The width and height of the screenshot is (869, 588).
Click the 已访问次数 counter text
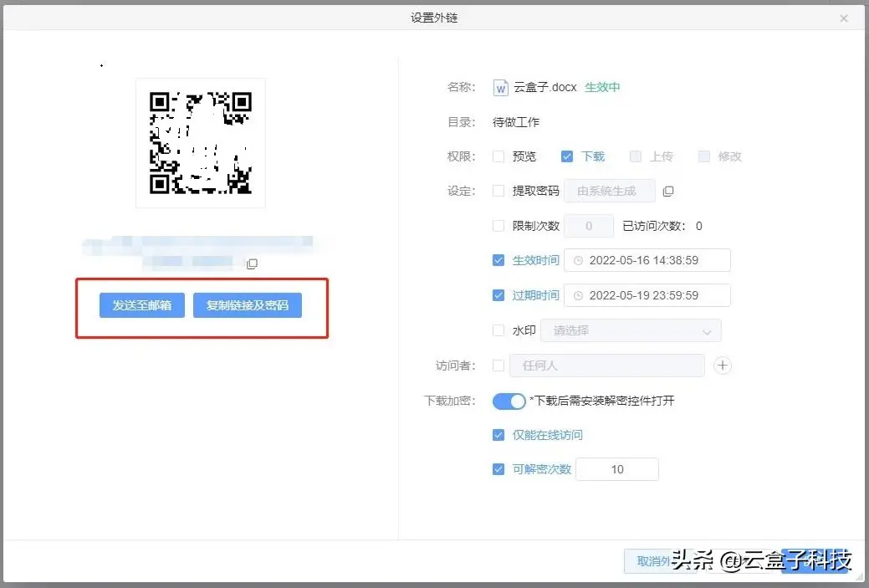(662, 226)
